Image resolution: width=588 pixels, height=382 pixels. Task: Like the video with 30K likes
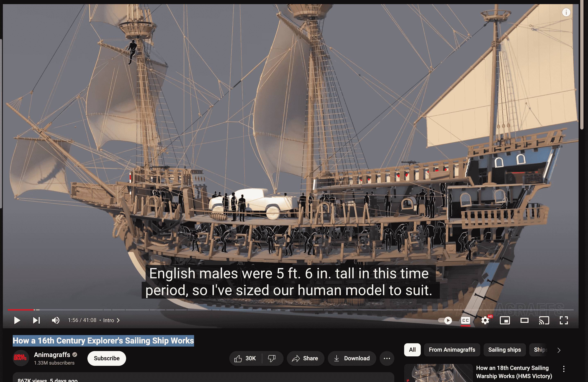tap(245, 358)
